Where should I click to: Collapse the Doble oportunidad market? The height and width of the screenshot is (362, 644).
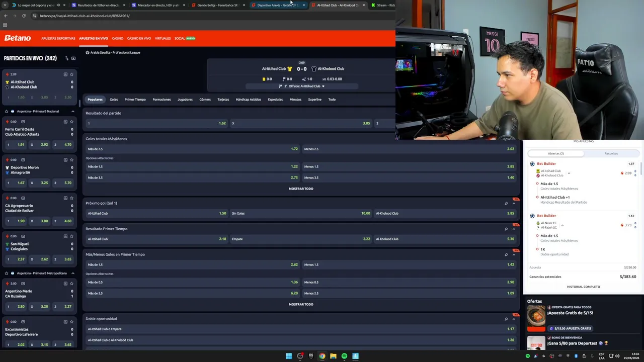pyautogui.click(x=514, y=319)
